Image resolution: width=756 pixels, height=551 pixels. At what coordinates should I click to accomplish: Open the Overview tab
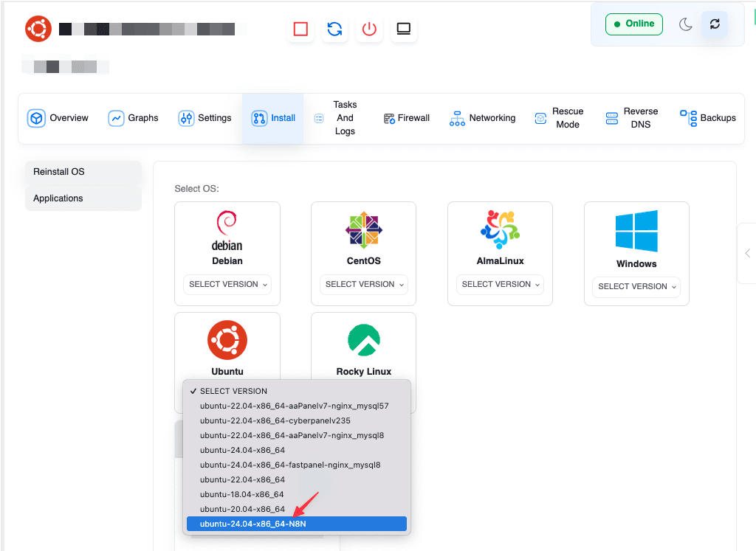click(58, 118)
